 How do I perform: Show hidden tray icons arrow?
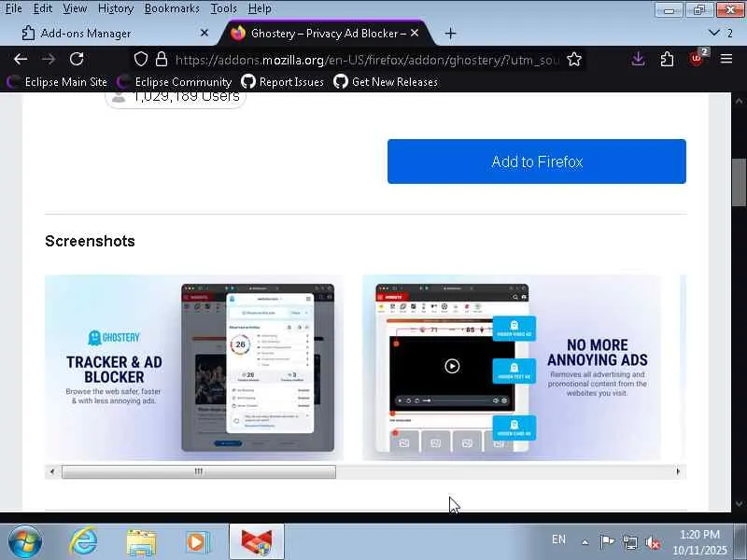pyautogui.click(x=585, y=542)
